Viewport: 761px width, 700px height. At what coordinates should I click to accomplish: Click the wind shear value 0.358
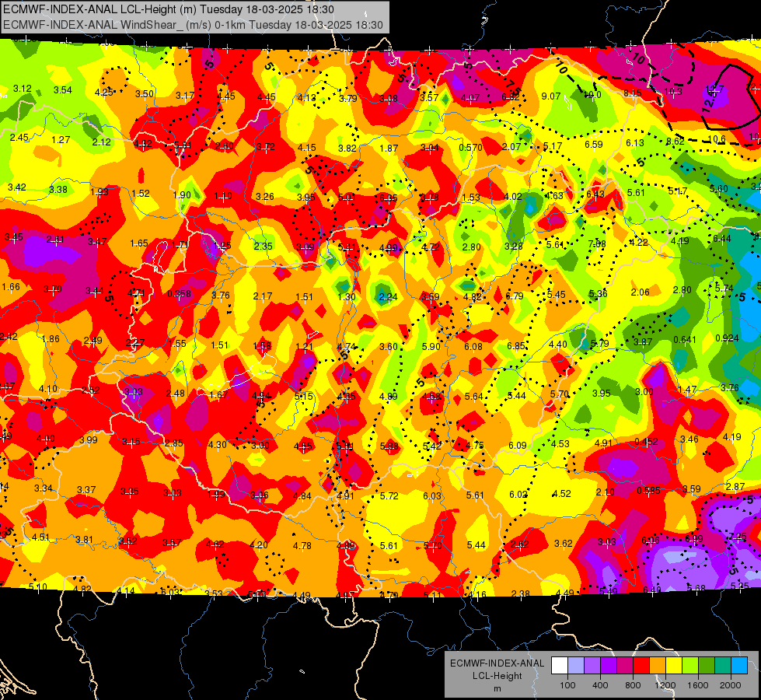click(179, 294)
